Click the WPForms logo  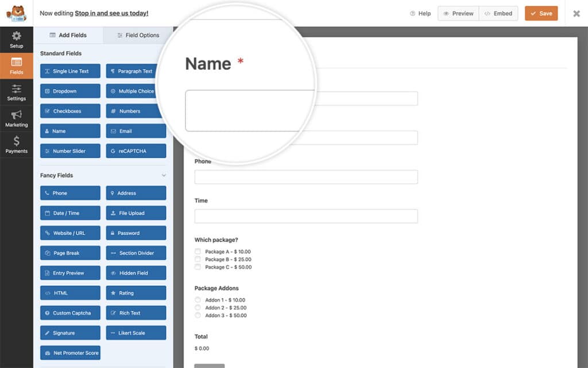tap(17, 13)
